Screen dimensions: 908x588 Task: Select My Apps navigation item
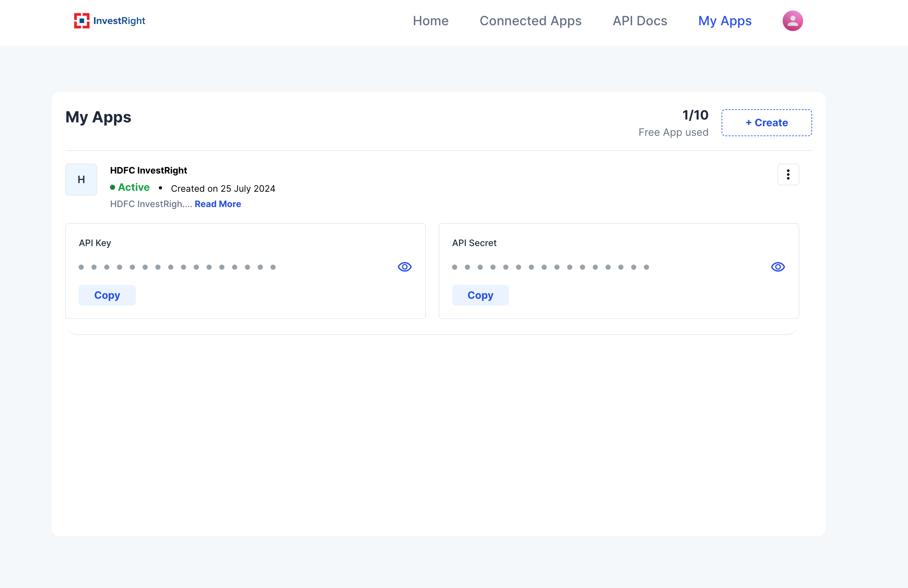point(724,20)
